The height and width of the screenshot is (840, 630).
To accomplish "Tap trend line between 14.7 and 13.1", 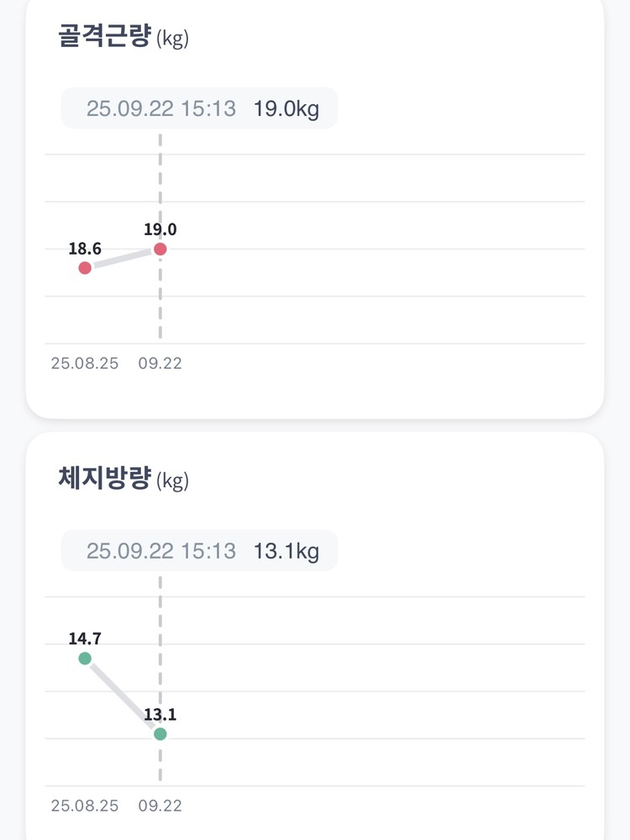I will point(123,696).
